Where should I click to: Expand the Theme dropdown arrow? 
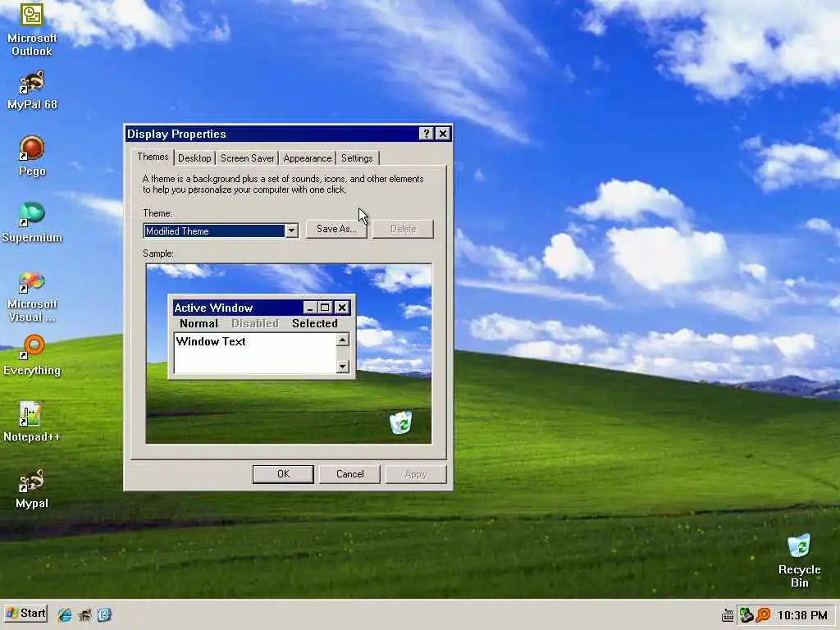pyautogui.click(x=291, y=231)
